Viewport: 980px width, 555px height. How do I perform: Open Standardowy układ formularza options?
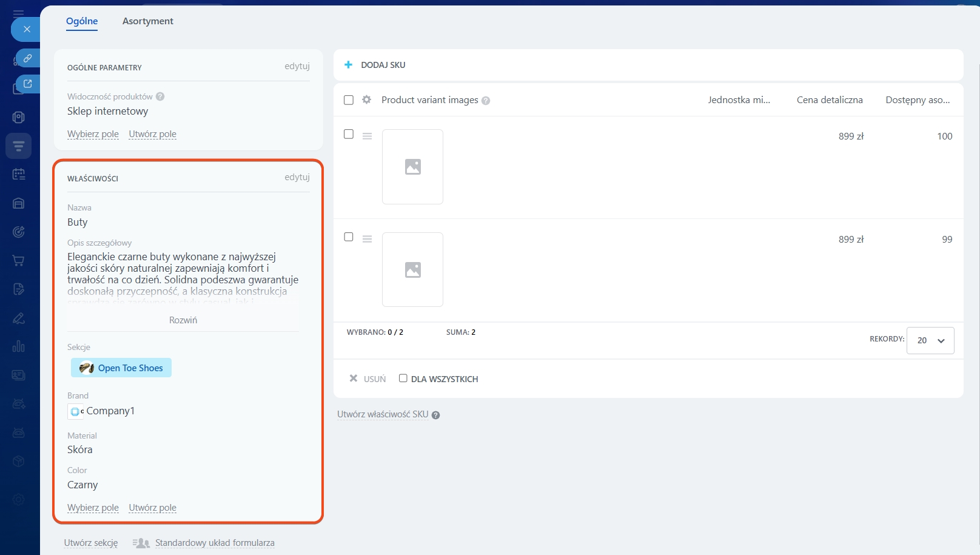214,543
